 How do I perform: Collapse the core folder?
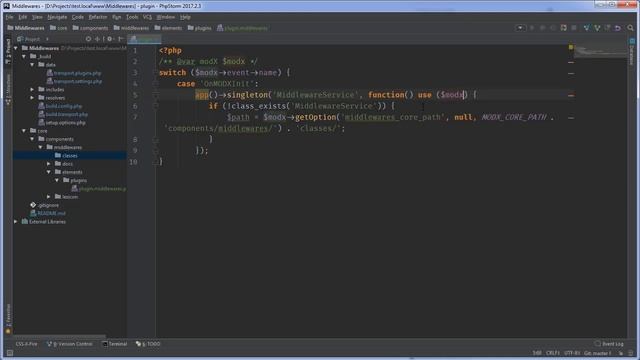coord(24,131)
